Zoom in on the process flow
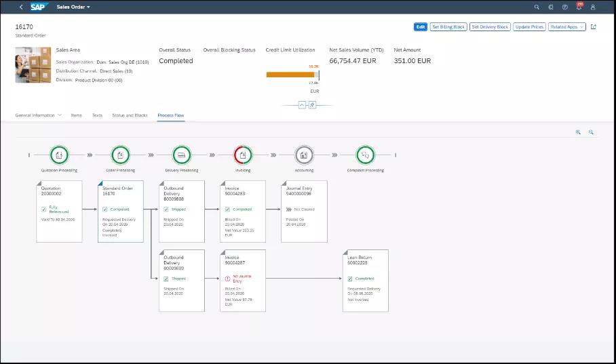 [578, 133]
